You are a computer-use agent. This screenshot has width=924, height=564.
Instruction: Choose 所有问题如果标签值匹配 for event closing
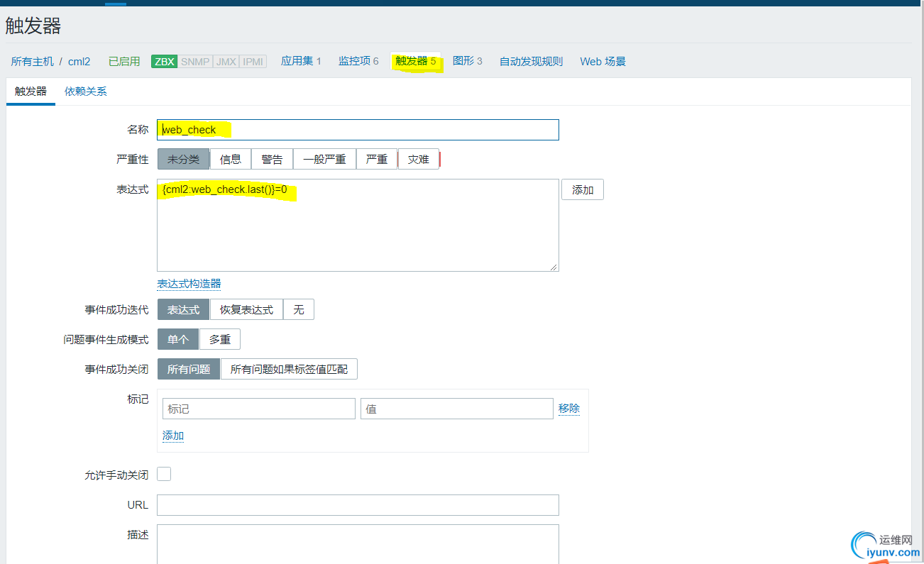point(289,370)
